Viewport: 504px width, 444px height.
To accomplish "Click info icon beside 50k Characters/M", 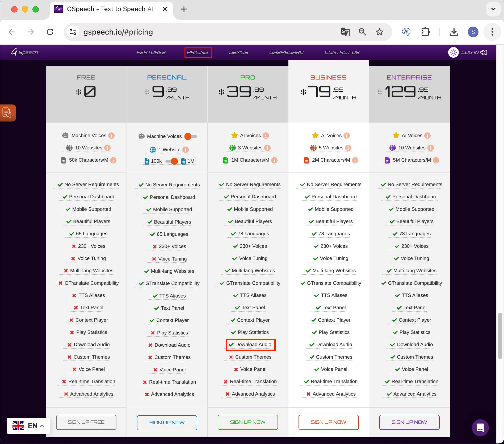I will 113,160.
